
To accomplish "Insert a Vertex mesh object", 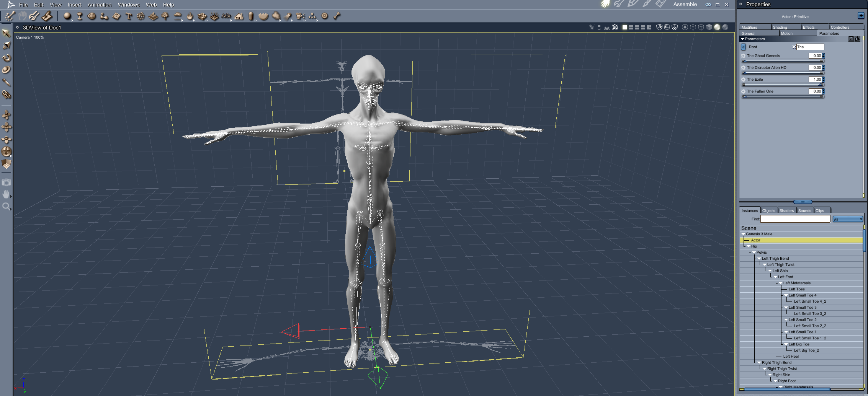I will coord(92,16).
